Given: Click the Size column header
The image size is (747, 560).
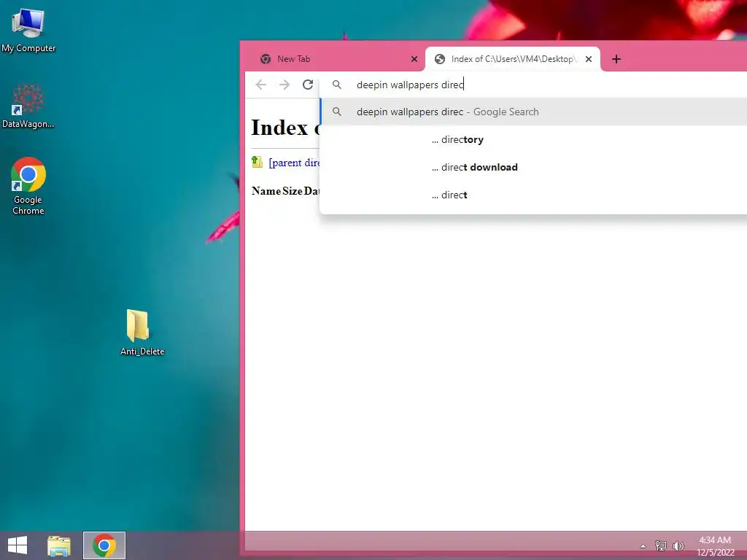Looking at the screenshot, I should [293, 191].
